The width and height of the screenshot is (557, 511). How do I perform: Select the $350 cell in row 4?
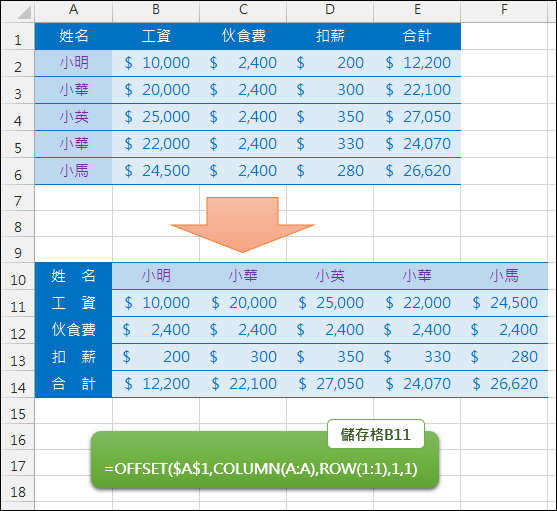[330, 117]
